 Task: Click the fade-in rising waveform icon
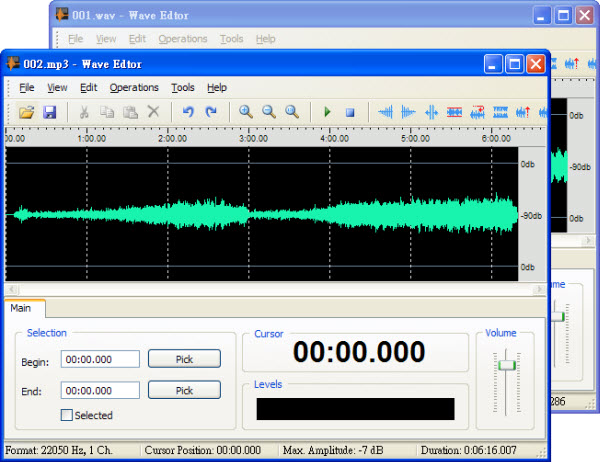386,112
